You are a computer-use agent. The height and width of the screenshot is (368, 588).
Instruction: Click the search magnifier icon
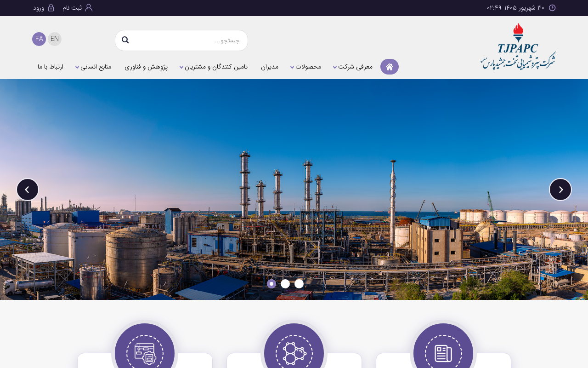pyautogui.click(x=125, y=40)
